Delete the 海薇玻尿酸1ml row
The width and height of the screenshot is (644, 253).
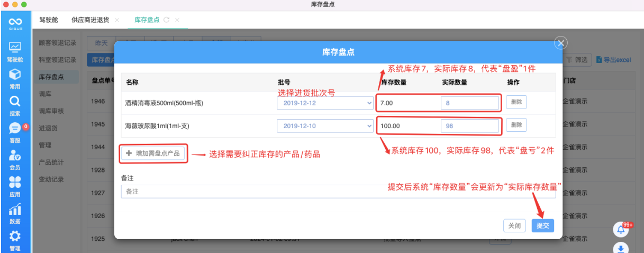516,125
